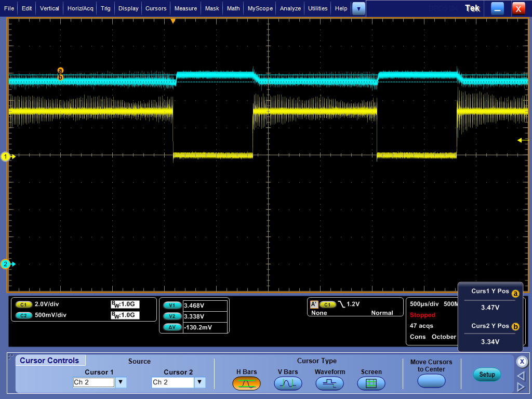The image size is (532, 399).
Task: Close the Cursor Controls panel
Action: coord(522,362)
